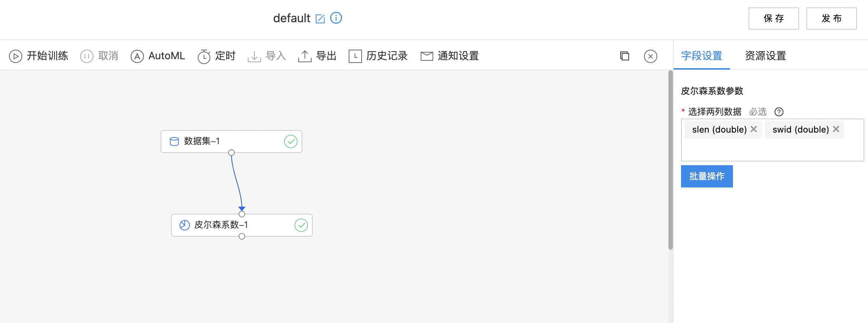Screen dimensions: 868x323
Task: Select the 皮尔森系数-1 node
Action: coord(242,225)
